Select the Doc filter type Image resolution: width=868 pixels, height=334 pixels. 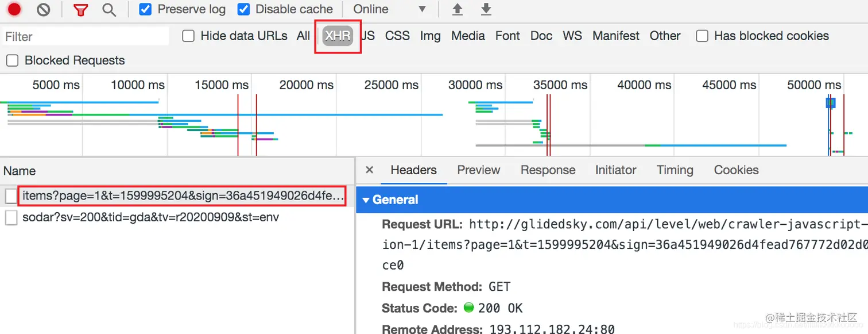[x=541, y=36]
